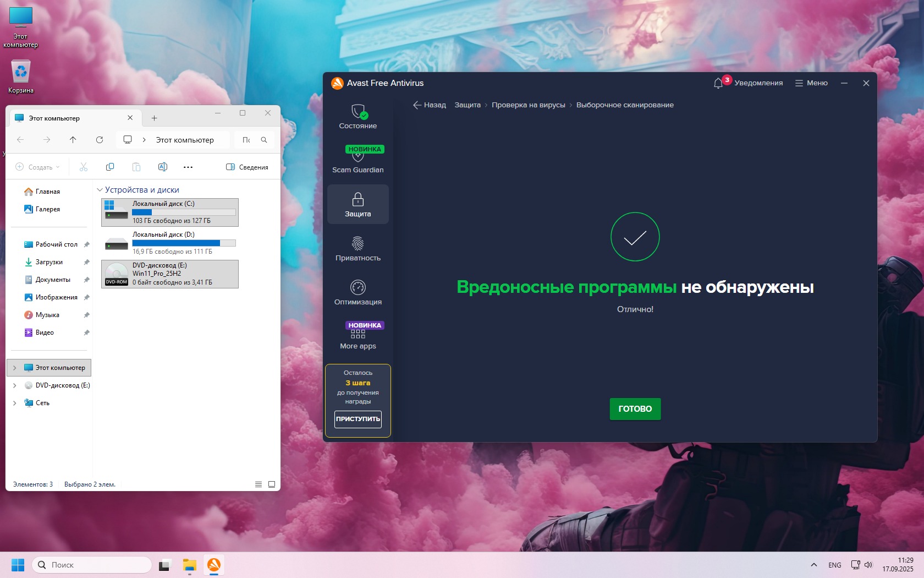
Task: Select Этот компьютер desktop icon
Action: 21,28
